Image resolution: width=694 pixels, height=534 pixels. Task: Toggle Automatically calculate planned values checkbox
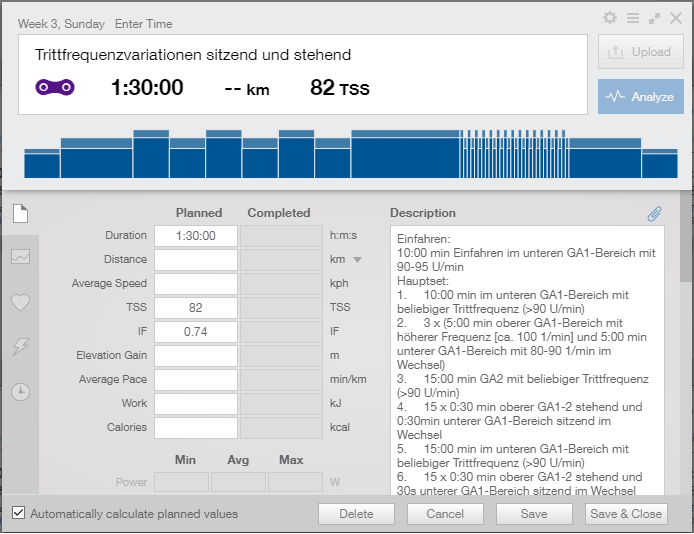18,513
